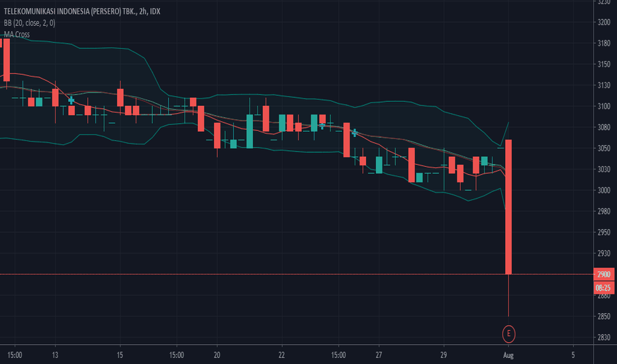The width and height of the screenshot is (617, 364).
Task: Click the 08:25 countdown label
Action: tap(604, 288)
